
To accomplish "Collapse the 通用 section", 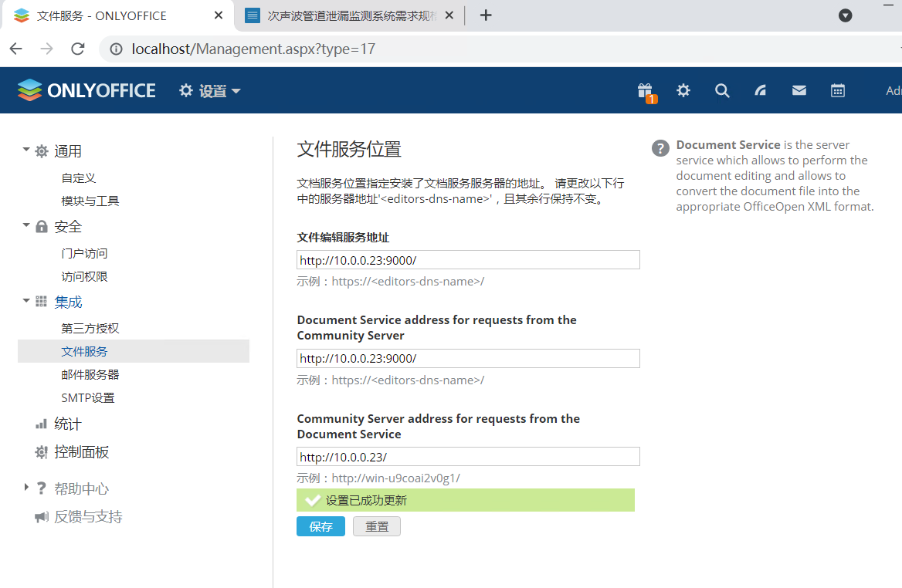I will [25, 150].
